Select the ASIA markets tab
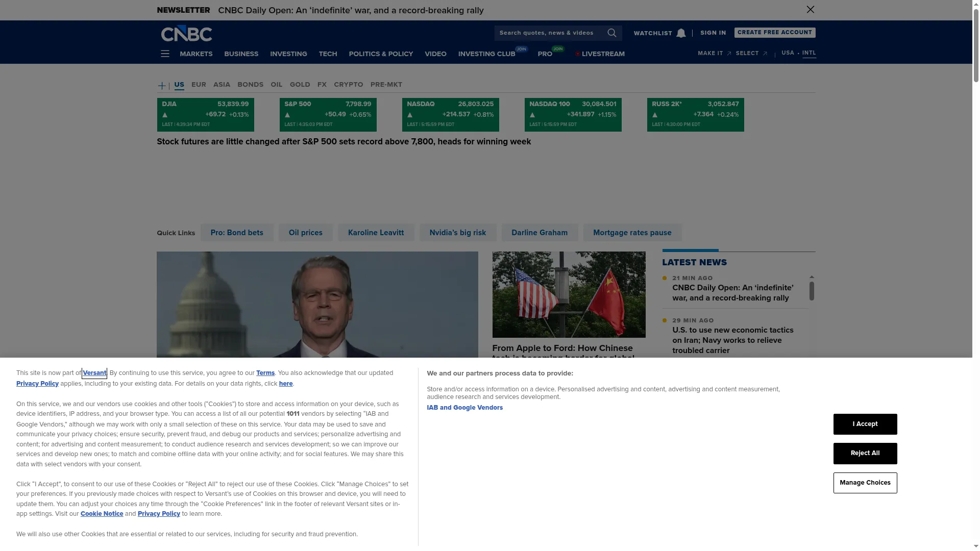 [x=222, y=85]
